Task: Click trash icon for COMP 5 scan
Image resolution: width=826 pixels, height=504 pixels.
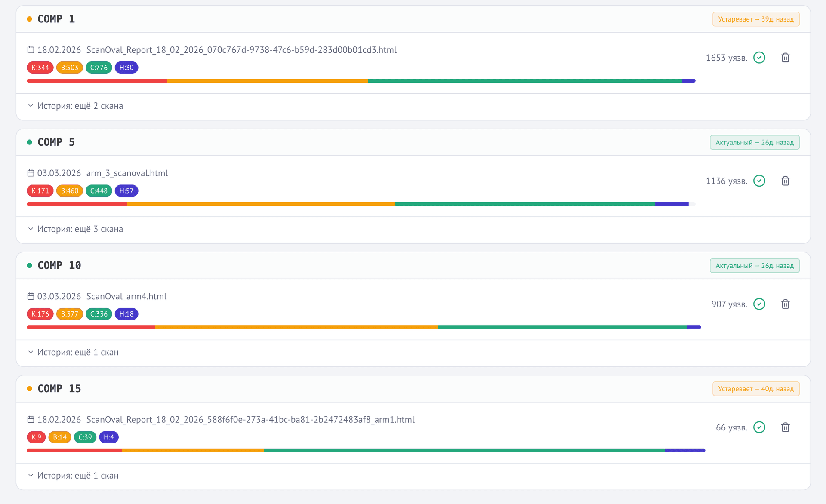Action: coord(785,181)
